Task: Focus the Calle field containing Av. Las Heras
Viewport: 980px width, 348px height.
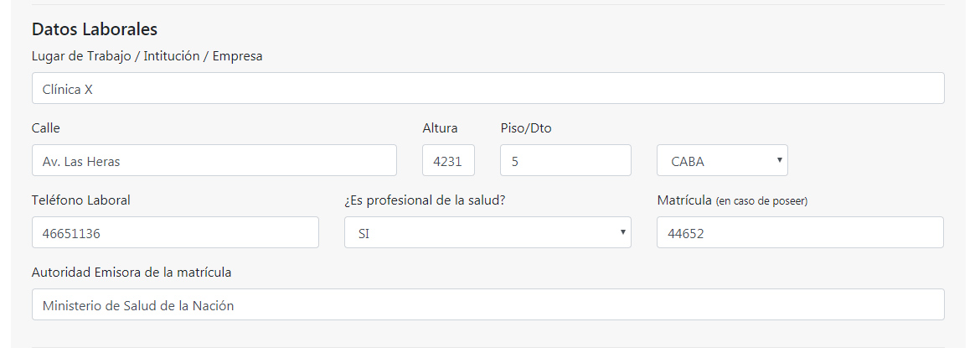Action: (x=214, y=160)
